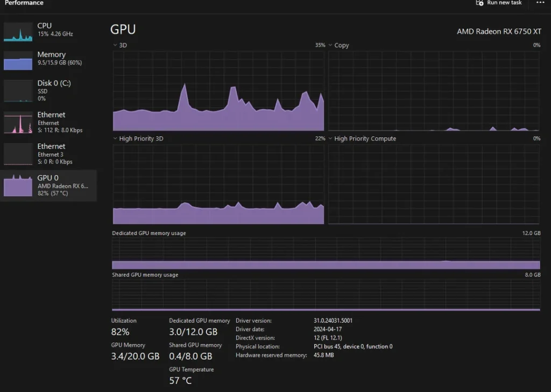
Task: Open the Ethernet 3 network panel
Action: (48, 153)
